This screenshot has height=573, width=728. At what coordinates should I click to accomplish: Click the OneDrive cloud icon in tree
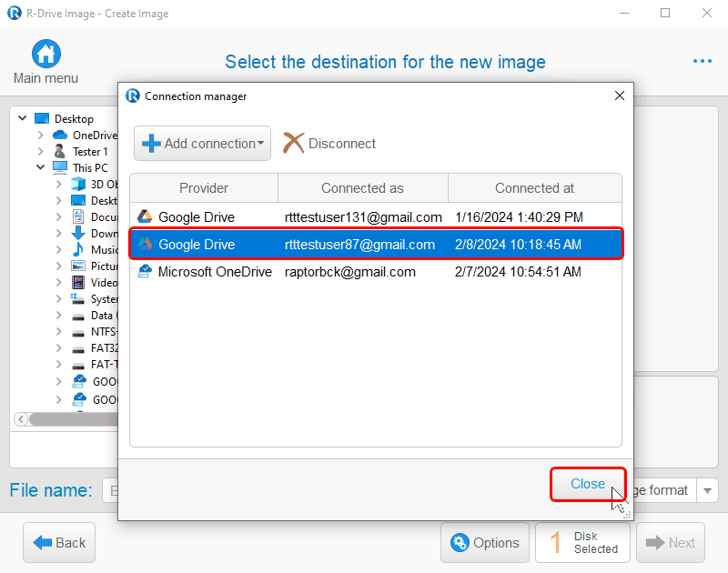point(60,135)
